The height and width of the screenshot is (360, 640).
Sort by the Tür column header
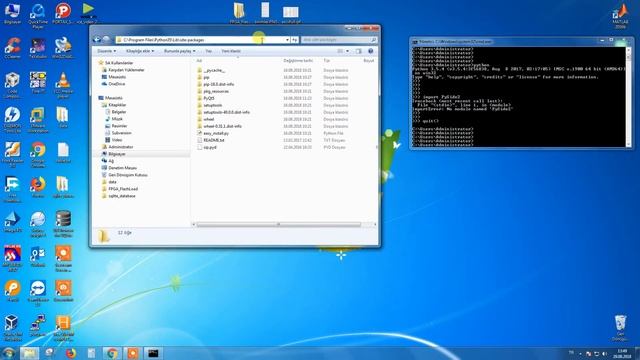tap(327, 60)
